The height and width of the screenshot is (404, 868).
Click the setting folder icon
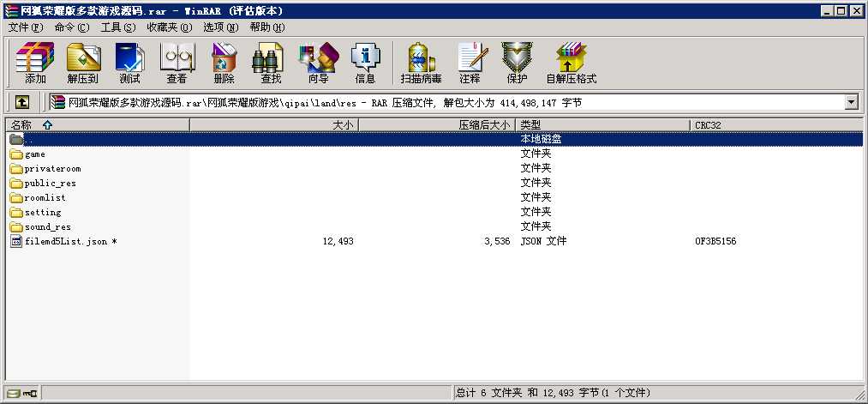click(16, 212)
